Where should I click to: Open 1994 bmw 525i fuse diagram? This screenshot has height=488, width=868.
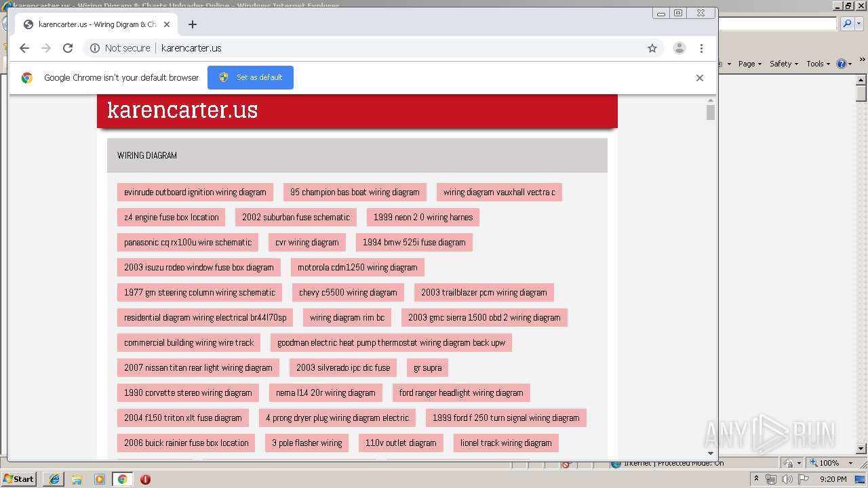pos(414,243)
